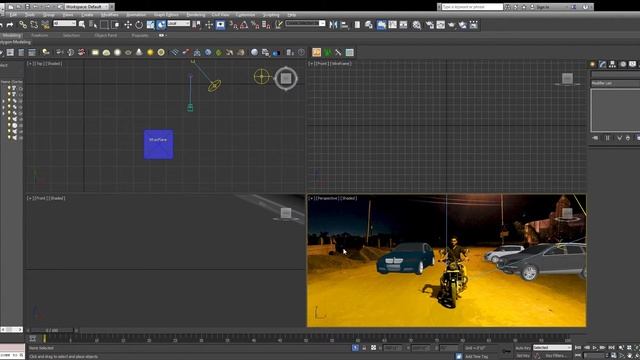Open the Create panel star icon
Viewport: 640px width, 360px height.
tap(593, 64)
